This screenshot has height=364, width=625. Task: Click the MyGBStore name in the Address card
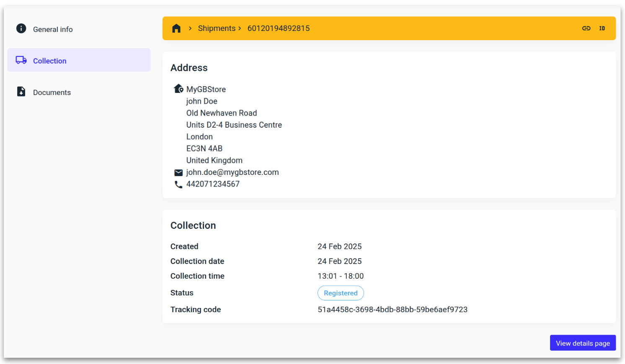point(206,89)
